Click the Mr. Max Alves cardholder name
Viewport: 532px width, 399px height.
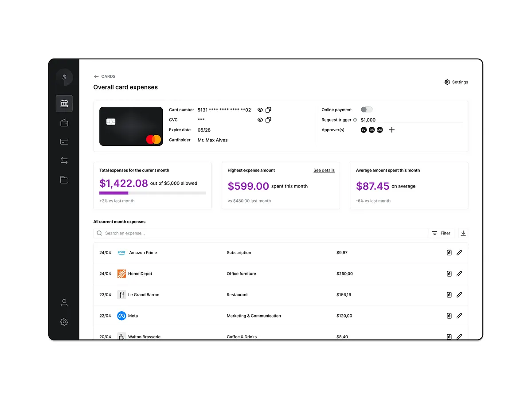(213, 140)
